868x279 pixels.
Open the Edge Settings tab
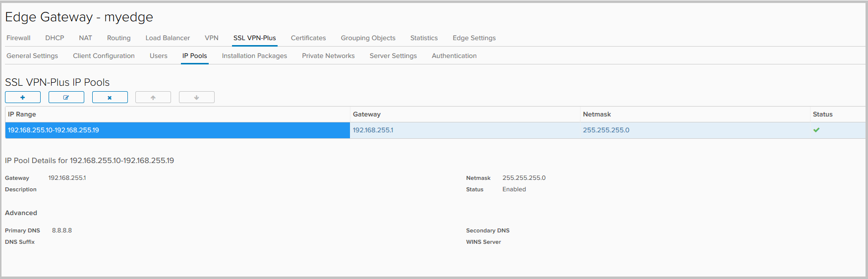(x=474, y=38)
